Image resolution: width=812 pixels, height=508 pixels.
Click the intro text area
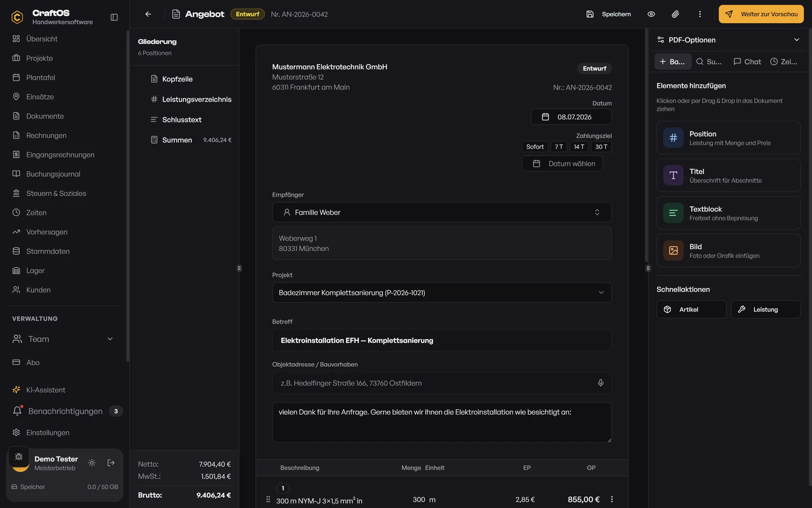coord(442,423)
